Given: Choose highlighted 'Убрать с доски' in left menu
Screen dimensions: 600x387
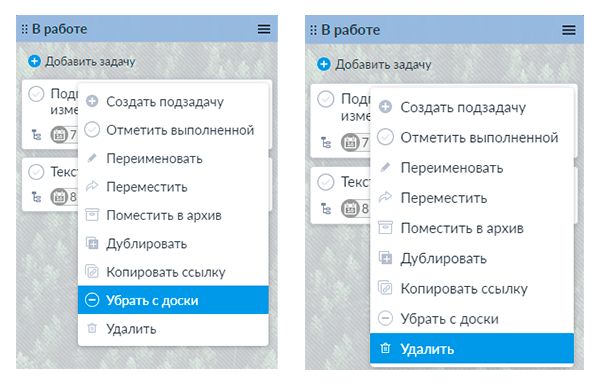Looking at the screenshot, I should (x=173, y=300).
